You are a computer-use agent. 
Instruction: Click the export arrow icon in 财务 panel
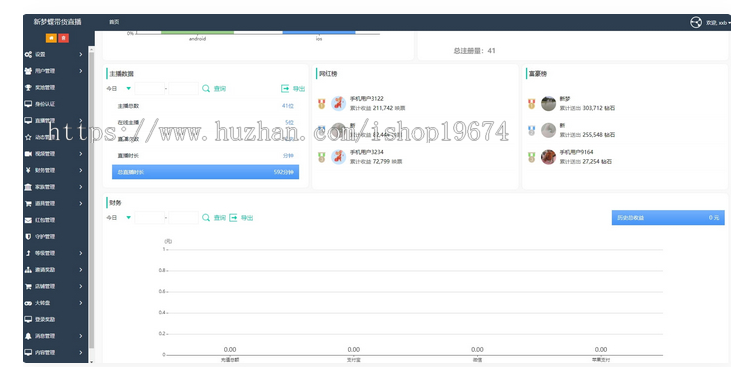pos(233,218)
